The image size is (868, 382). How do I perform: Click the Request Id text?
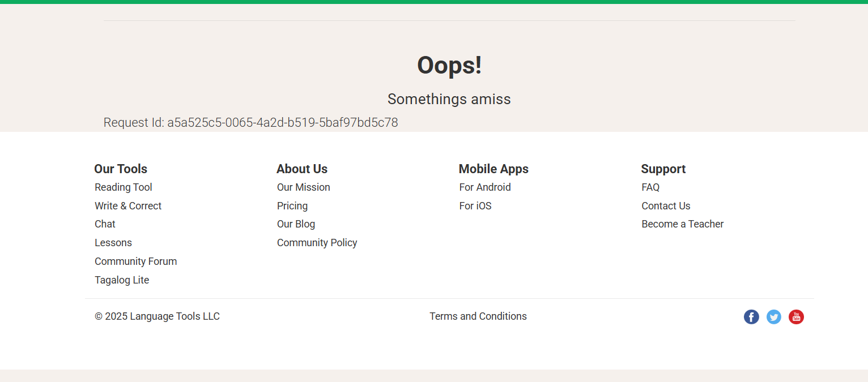coord(250,123)
